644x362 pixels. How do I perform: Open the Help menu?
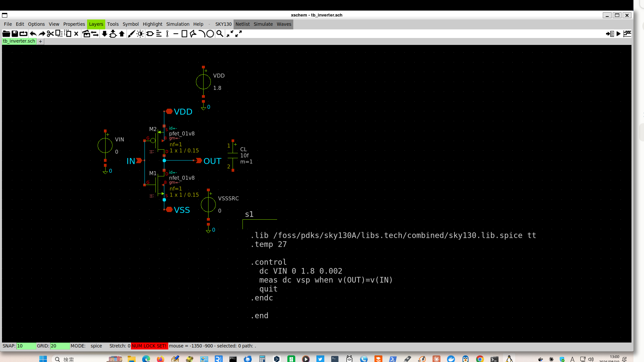pos(198,24)
